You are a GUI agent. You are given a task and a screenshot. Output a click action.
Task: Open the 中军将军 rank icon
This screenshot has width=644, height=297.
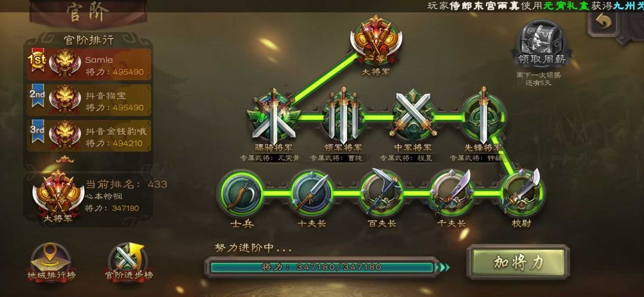413,115
